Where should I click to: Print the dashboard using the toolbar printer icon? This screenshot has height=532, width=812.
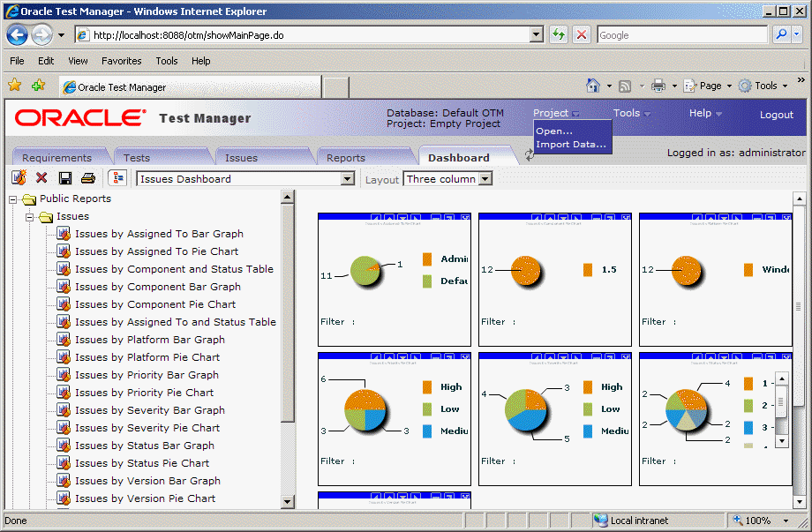point(88,178)
